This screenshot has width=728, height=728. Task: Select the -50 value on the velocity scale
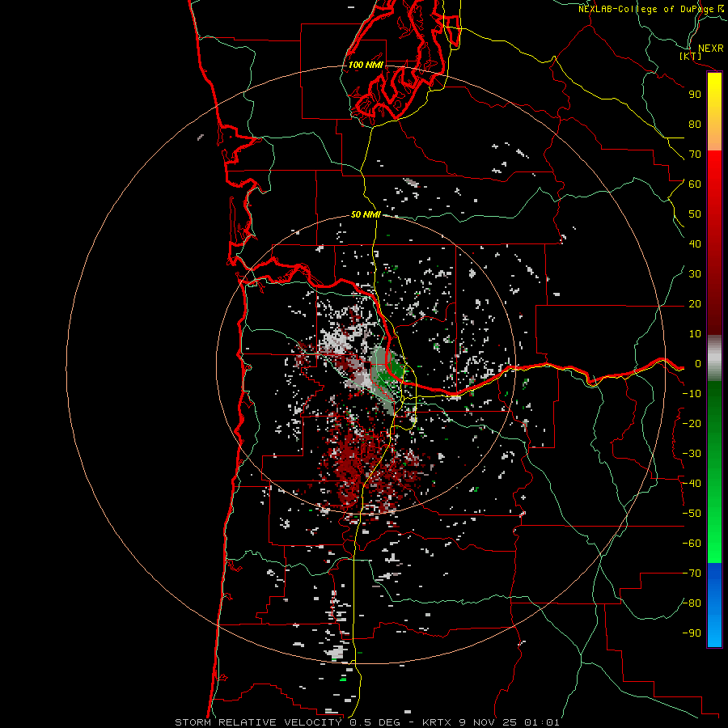click(x=692, y=514)
